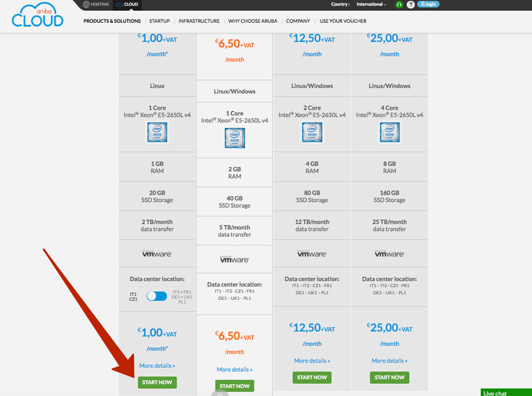Click the scroll-to-top arrow button
532x396 pixels.
click(x=220, y=393)
